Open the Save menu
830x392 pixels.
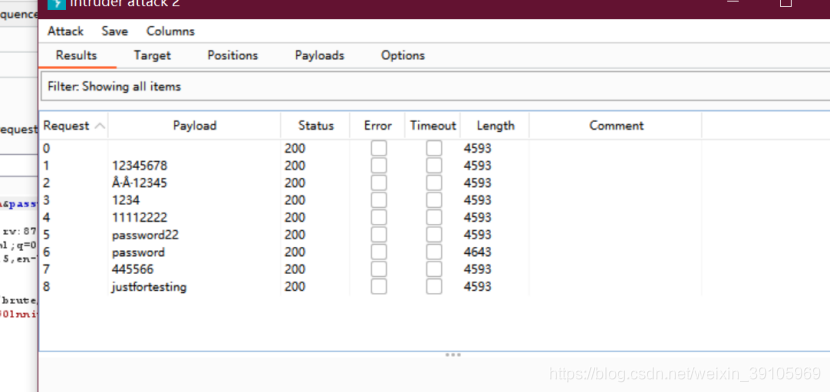click(114, 31)
